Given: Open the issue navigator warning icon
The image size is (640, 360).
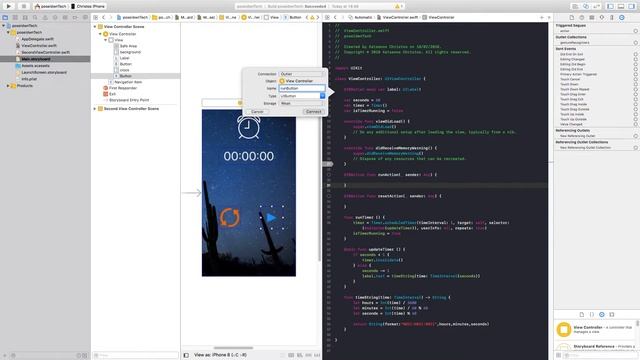Looking at the screenshot, I should 45,18.
